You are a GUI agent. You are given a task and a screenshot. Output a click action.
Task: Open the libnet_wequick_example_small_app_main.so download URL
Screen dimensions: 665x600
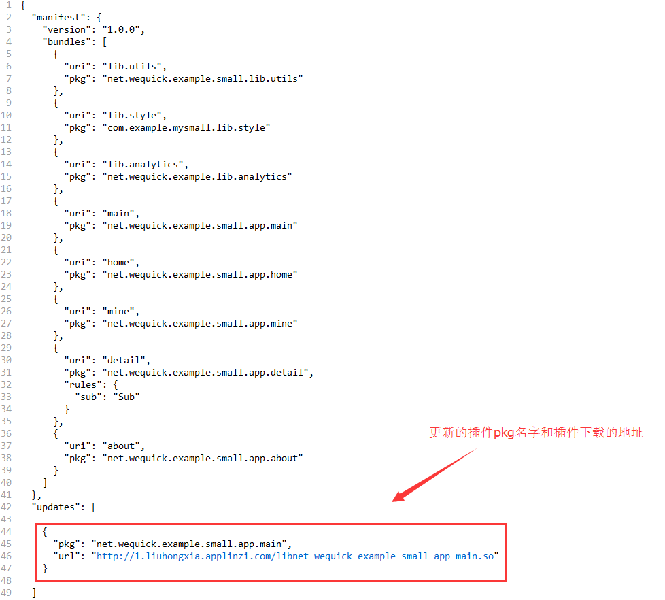pyautogui.click(x=295, y=555)
